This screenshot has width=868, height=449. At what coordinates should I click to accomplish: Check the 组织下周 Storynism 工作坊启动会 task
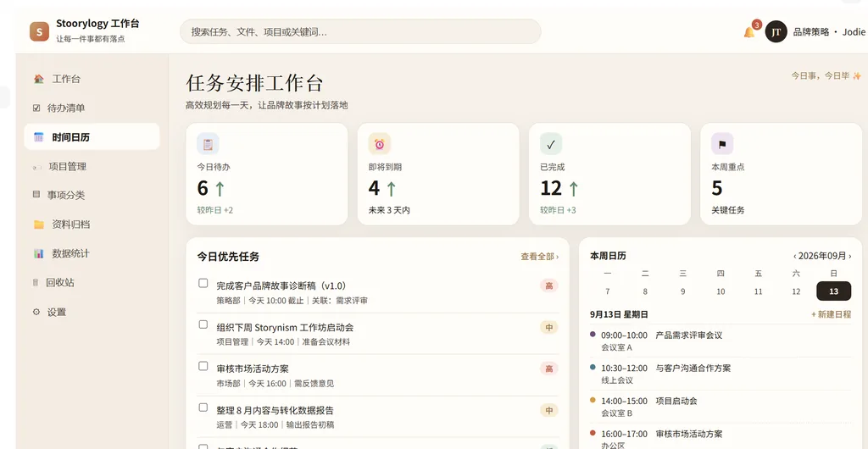203,324
